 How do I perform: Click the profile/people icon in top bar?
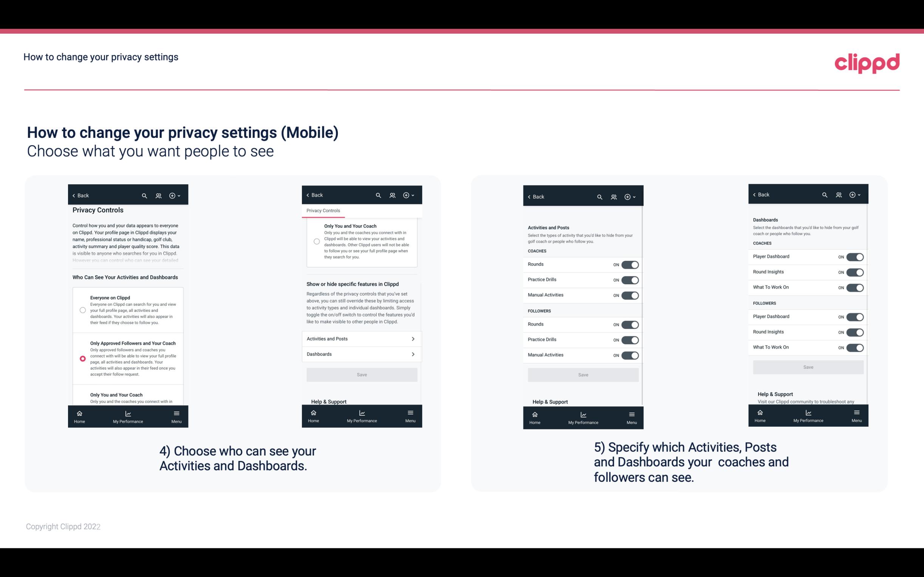(158, 196)
